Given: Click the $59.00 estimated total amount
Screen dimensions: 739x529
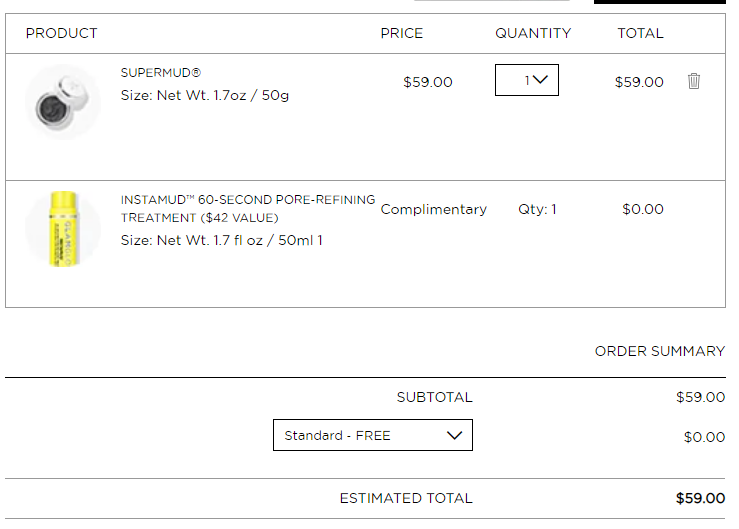Looking at the screenshot, I should pos(700,498).
